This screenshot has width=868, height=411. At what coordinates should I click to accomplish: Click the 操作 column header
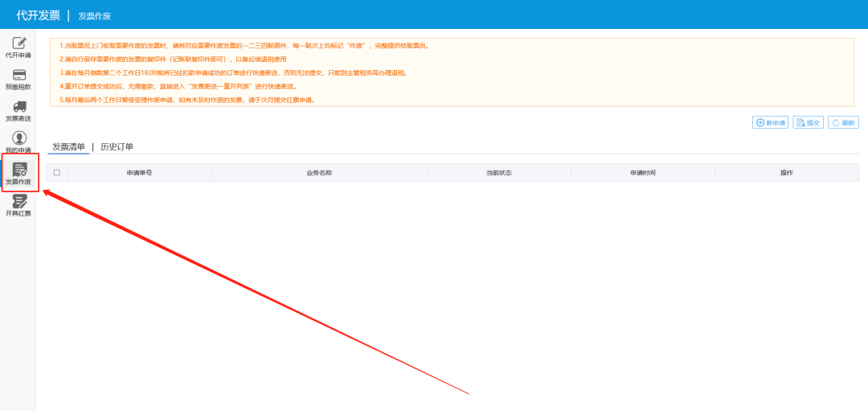[x=786, y=173]
